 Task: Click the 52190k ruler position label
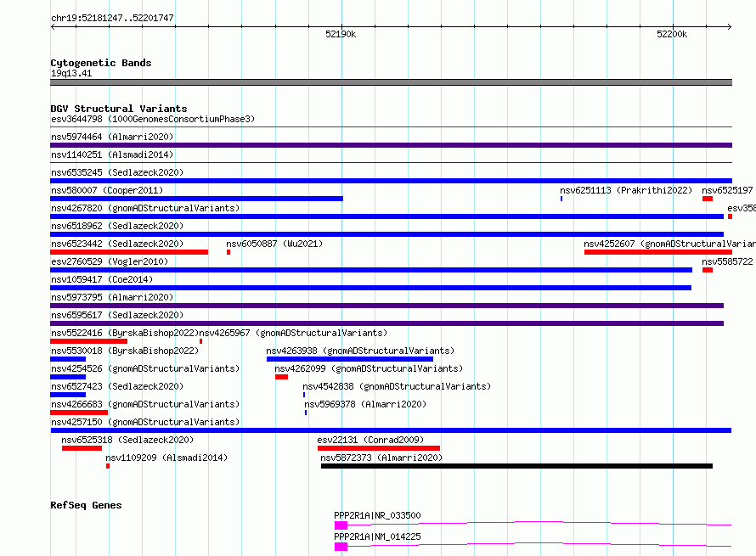[341, 34]
